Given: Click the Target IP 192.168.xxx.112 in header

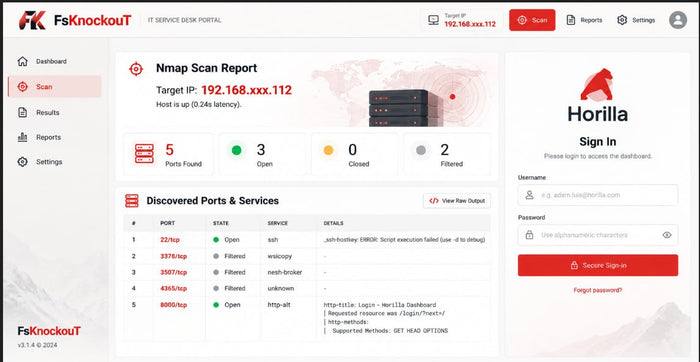Looking at the screenshot, I should [x=470, y=24].
